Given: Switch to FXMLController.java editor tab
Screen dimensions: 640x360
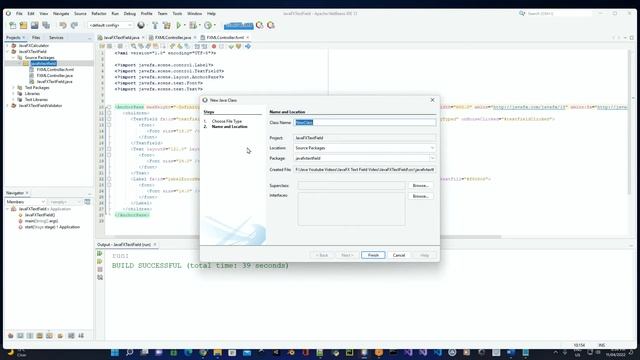Looking at the screenshot, I should click(173, 38).
